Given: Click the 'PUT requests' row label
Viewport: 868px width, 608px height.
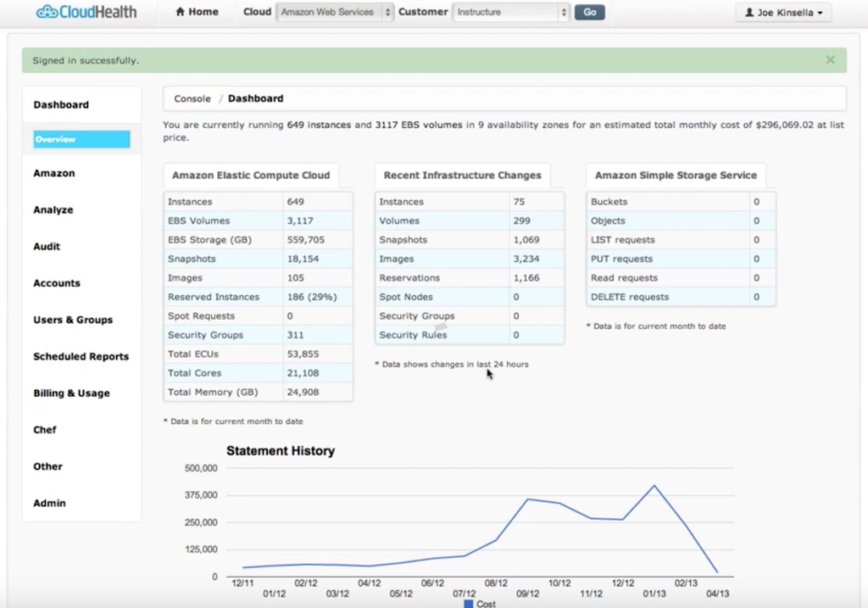Looking at the screenshot, I should [621, 259].
